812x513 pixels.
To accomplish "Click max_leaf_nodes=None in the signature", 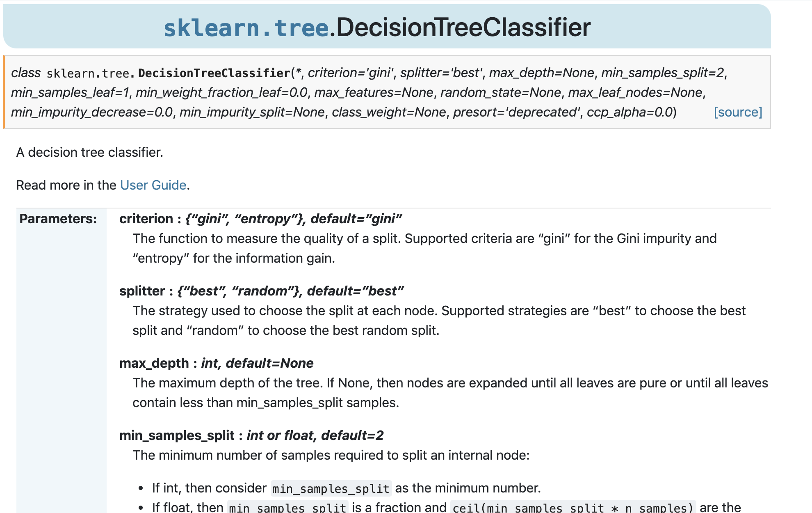I will click(x=635, y=92).
